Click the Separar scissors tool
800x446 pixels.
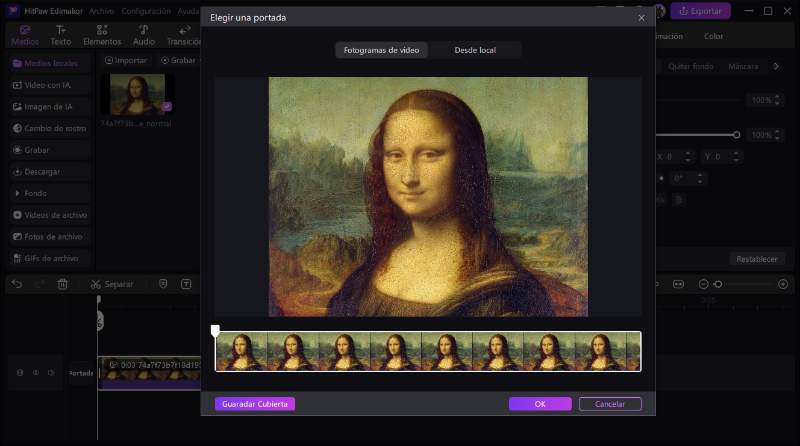pyautogui.click(x=112, y=284)
